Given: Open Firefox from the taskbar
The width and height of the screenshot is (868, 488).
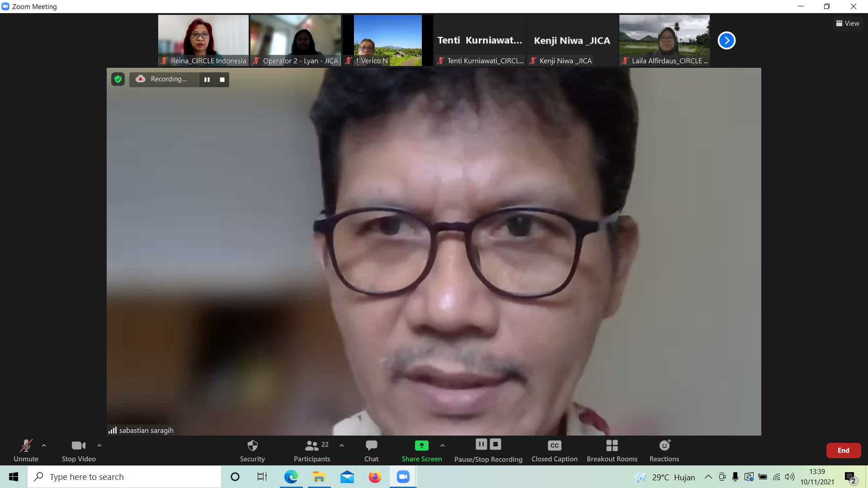Looking at the screenshot, I should point(375,477).
